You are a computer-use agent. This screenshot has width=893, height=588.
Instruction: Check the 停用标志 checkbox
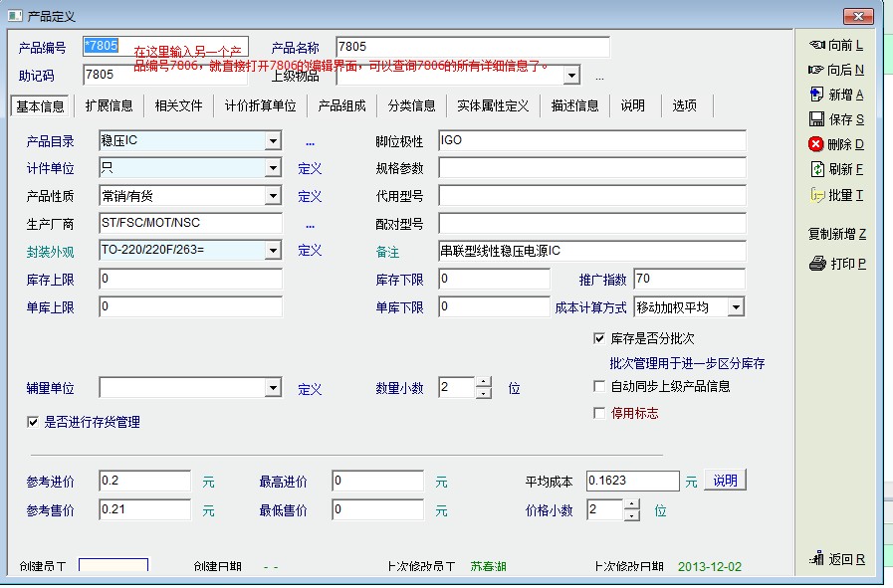pos(599,413)
